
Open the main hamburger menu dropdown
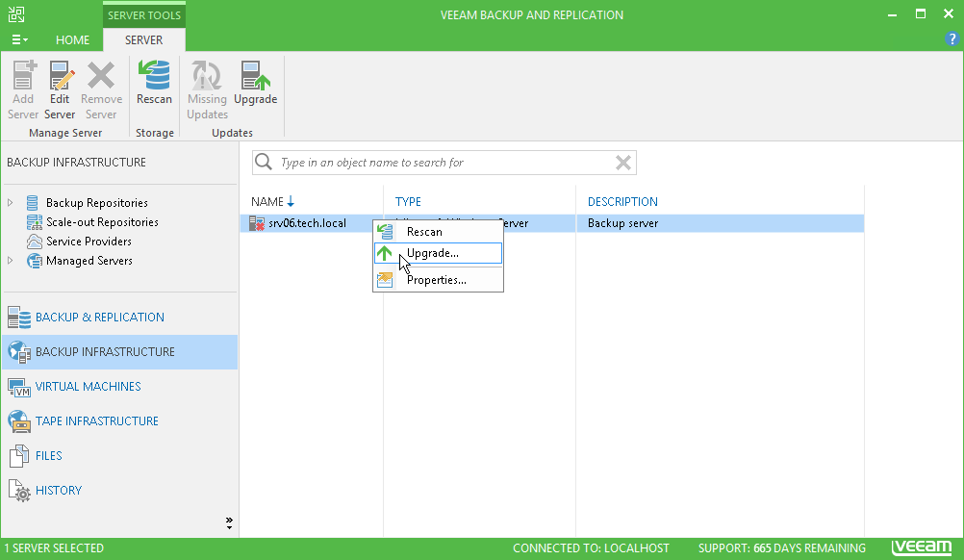pyautogui.click(x=19, y=40)
